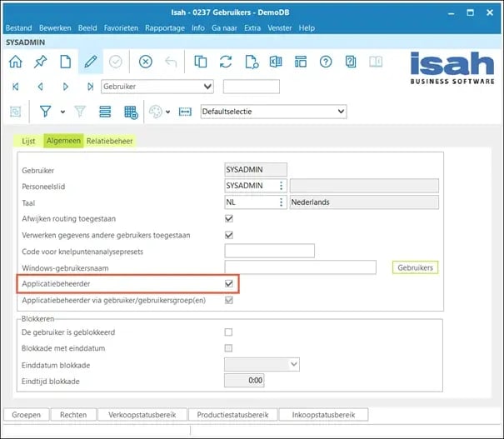The height and width of the screenshot is (439, 504).
Task: Cancel with the circled X icon
Action: (x=145, y=62)
